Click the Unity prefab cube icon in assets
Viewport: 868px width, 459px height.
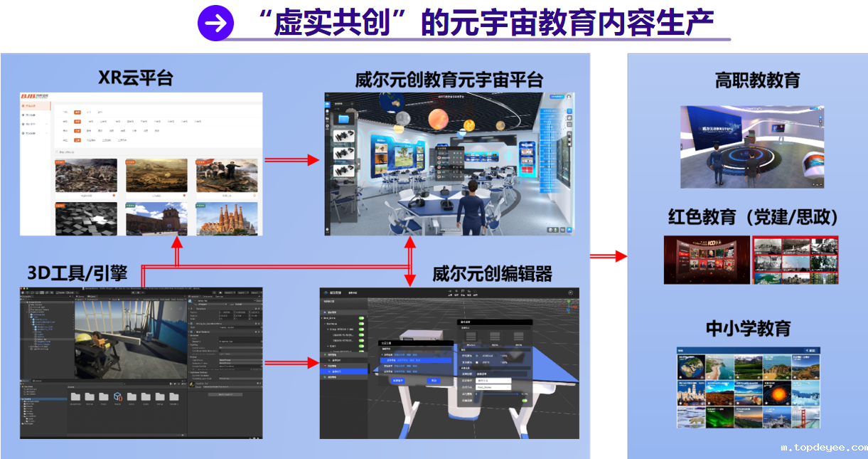tap(117, 396)
